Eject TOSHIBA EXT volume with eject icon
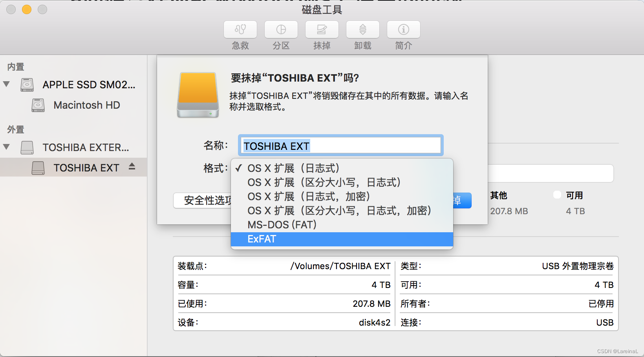644x357 pixels. click(x=132, y=167)
